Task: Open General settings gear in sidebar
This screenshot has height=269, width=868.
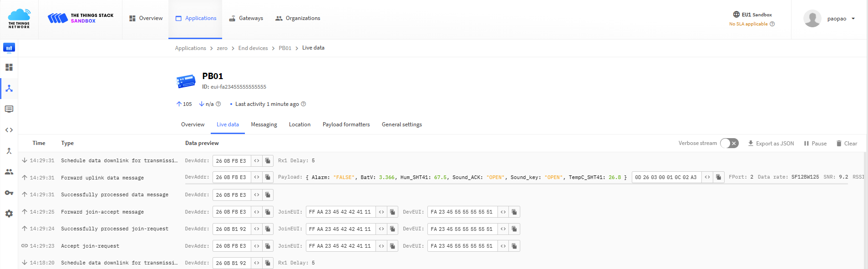Action: point(9,214)
